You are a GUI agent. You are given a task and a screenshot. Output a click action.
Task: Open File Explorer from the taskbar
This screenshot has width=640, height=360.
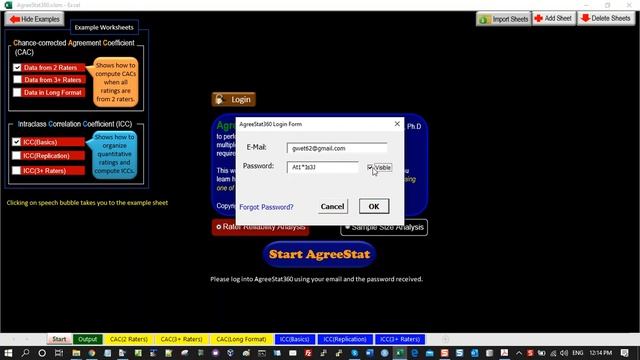76,353
